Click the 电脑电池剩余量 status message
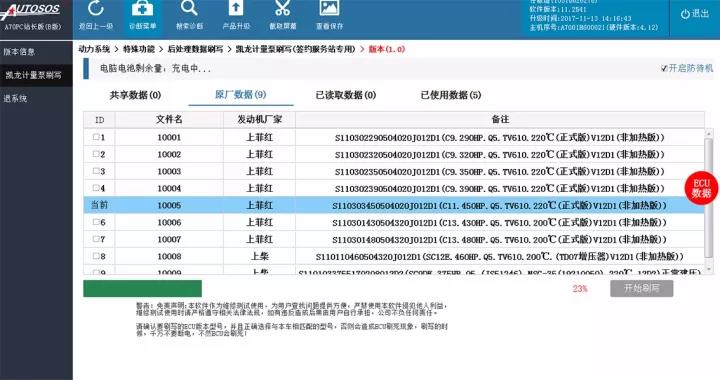The height and width of the screenshot is (380, 720). [155, 68]
